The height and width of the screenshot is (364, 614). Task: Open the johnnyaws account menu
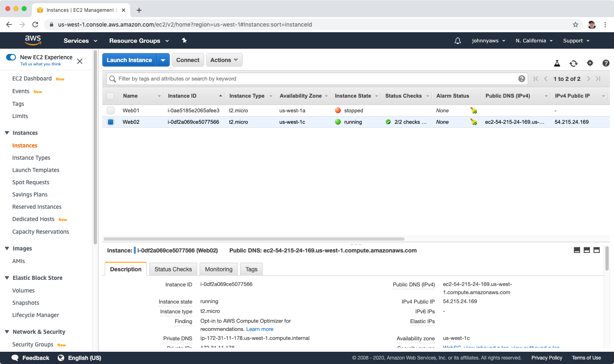pyautogui.click(x=489, y=41)
